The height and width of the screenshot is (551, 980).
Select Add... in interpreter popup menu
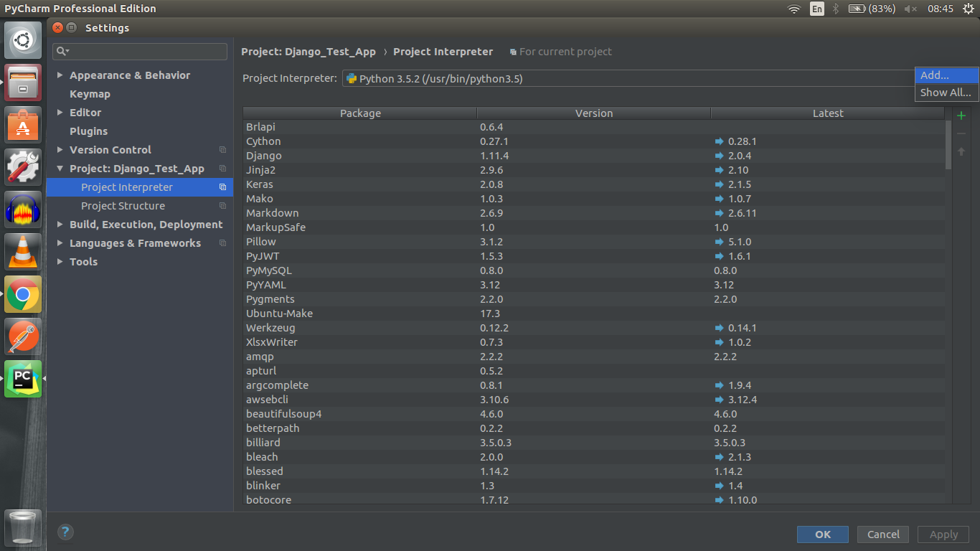pyautogui.click(x=946, y=75)
